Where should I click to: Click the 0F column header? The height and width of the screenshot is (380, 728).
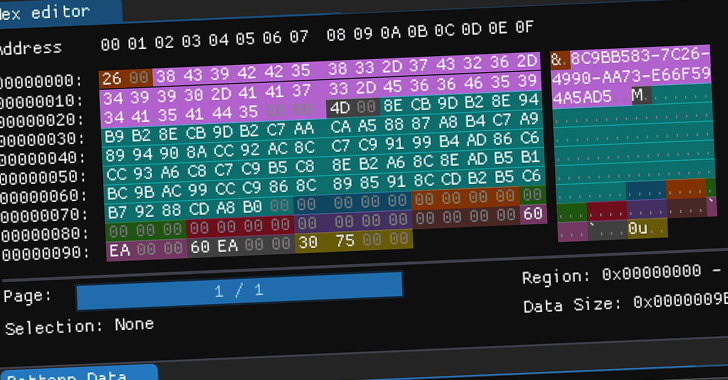pyautogui.click(x=524, y=27)
